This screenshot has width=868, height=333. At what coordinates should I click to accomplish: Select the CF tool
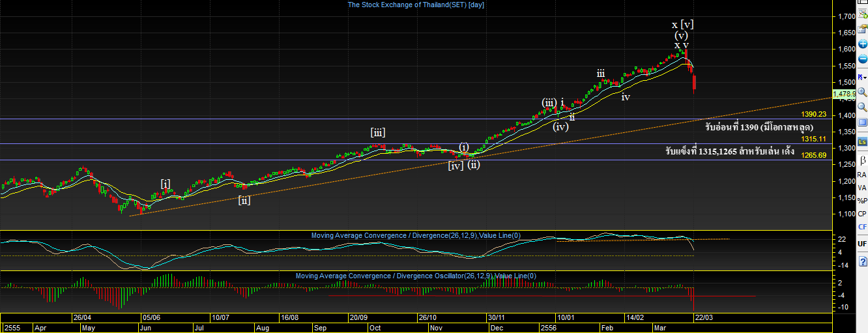coord(862,227)
